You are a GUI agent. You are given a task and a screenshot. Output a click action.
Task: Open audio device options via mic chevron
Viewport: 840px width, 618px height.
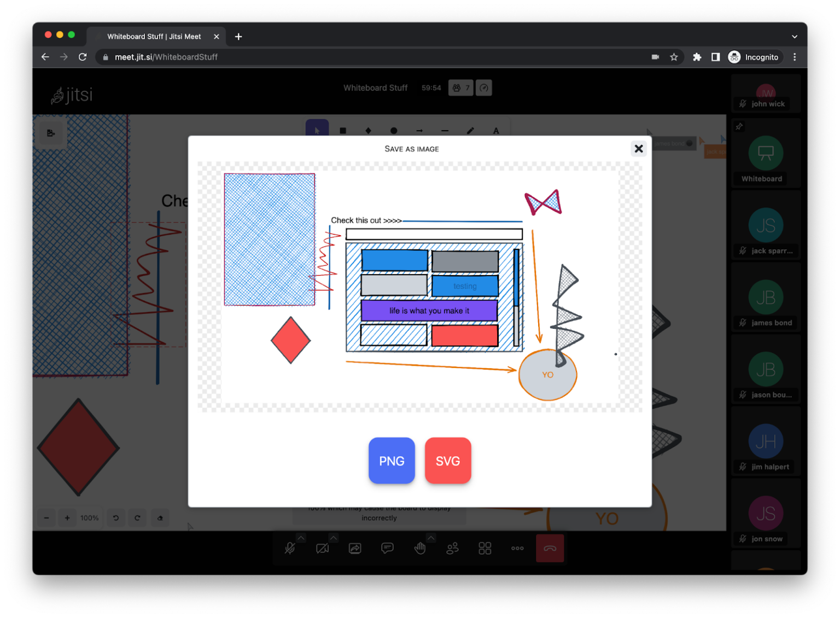coord(300,538)
